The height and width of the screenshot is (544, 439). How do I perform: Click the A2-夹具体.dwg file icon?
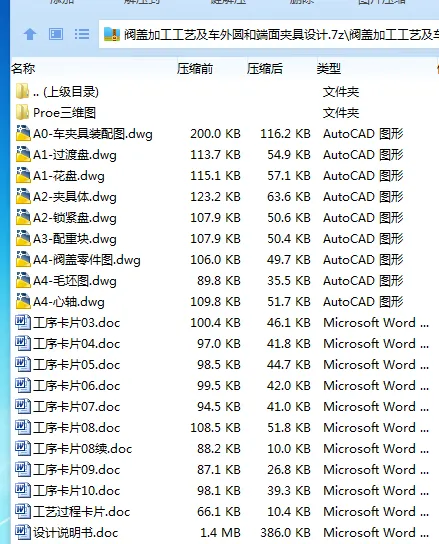[23, 196]
